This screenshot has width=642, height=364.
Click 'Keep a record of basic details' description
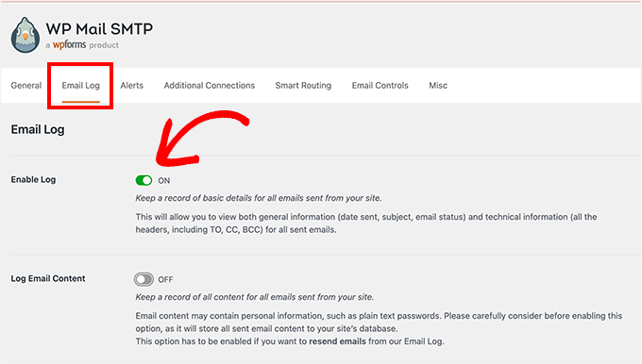pyautogui.click(x=259, y=198)
